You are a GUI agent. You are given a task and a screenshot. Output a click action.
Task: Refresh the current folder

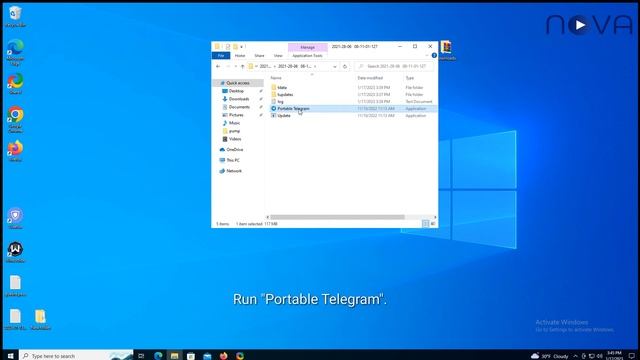point(345,66)
